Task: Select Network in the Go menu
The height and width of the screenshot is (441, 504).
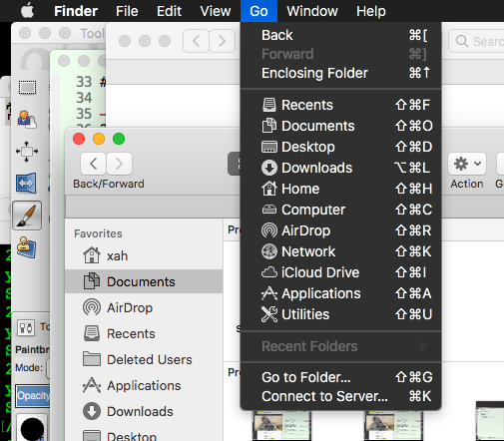Action: (340, 251)
